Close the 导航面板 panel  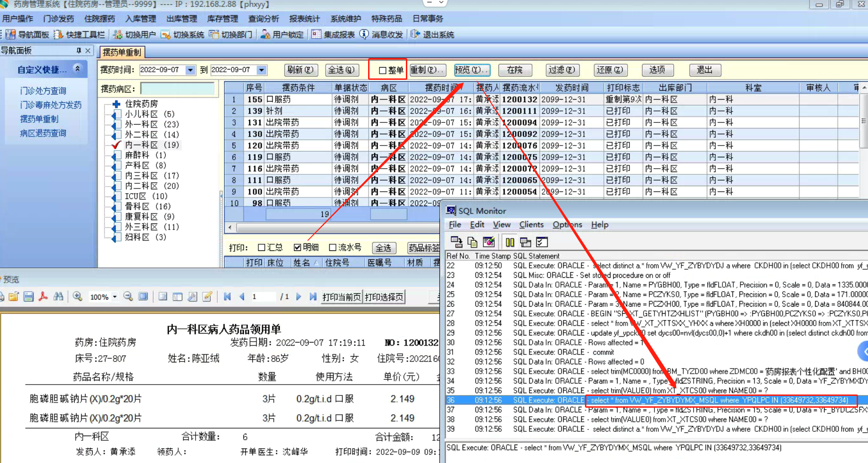[x=88, y=51]
